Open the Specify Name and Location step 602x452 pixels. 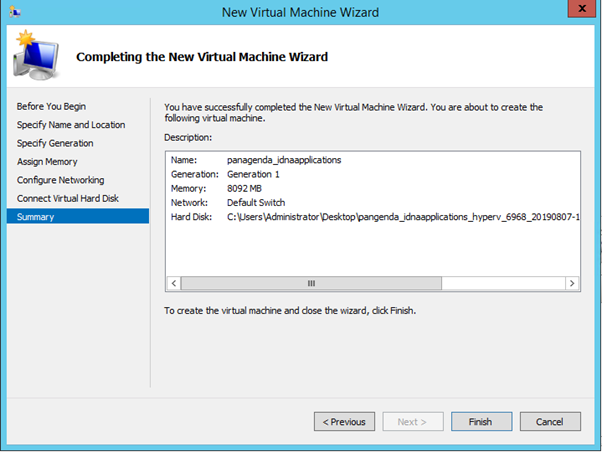71,125
